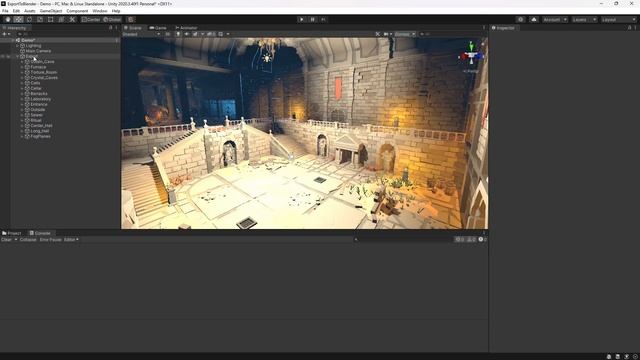Select the Rotate tool in toolbar
This screenshot has height=360, width=640.
[x=29, y=19]
